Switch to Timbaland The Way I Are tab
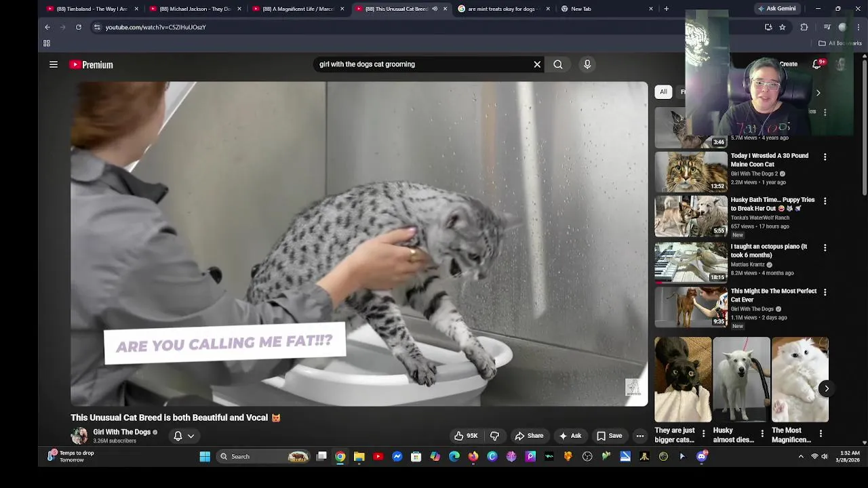The width and height of the screenshot is (868, 488). pos(92,9)
